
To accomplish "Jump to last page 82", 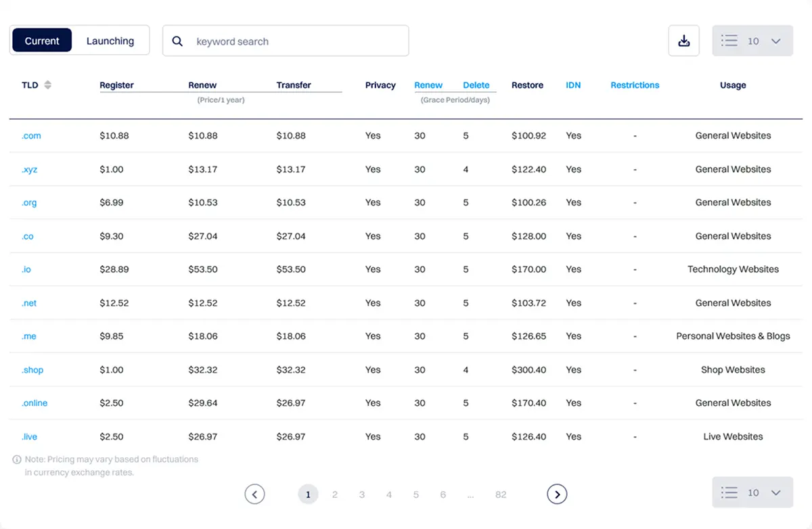I will click(501, 495).
